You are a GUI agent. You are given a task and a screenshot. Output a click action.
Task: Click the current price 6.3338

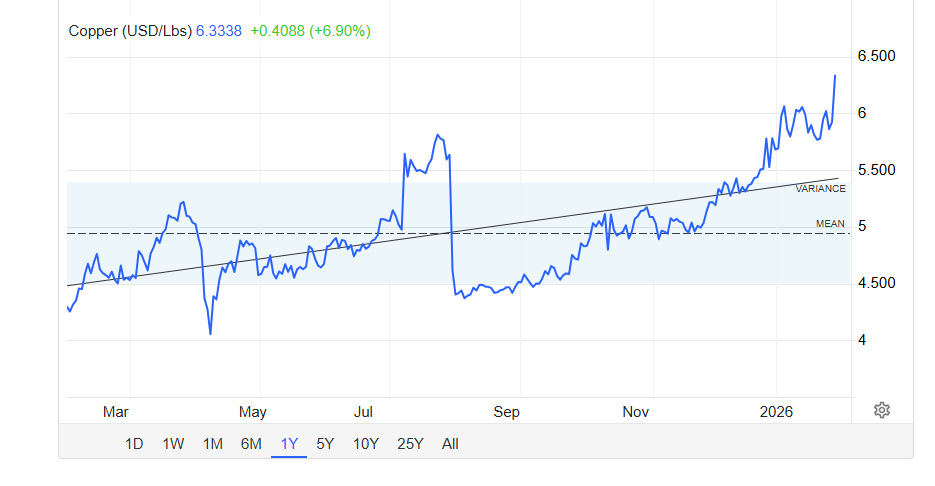pos(219,31)
